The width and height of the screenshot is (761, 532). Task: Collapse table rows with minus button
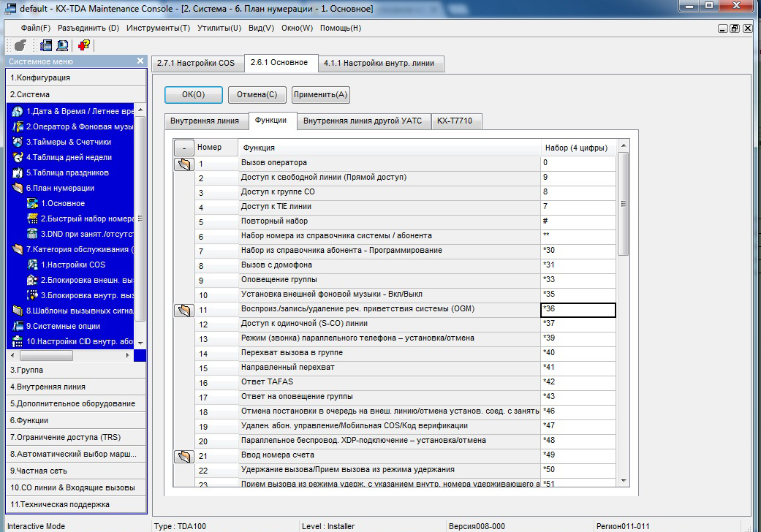(x=184, y=148)
